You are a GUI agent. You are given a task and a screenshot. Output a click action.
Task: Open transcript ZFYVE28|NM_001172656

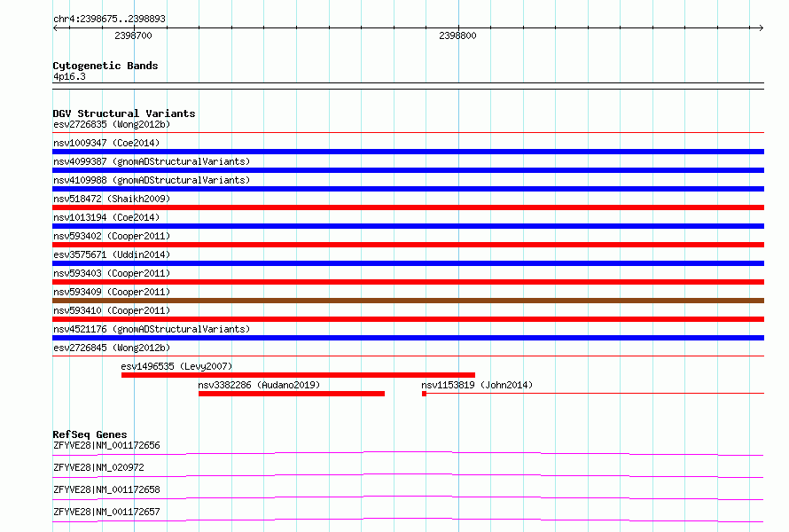(106, 445)
